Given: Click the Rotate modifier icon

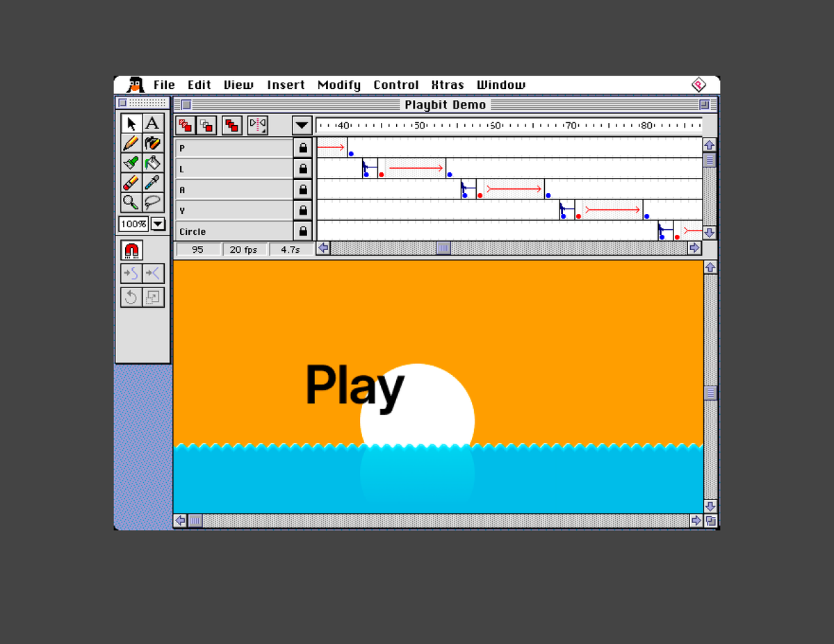Looking at the screenshot, I should click(131, 297).
